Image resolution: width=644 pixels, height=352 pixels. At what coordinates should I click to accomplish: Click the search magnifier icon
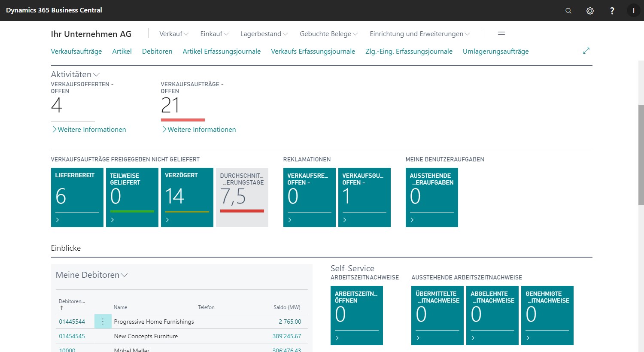click(x=568, y=11)
